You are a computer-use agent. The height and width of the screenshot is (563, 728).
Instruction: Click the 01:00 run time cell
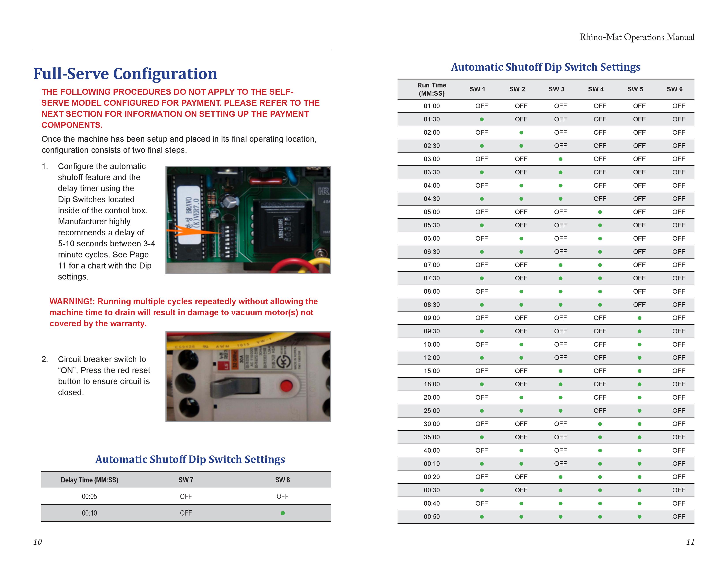coord(432,106)
